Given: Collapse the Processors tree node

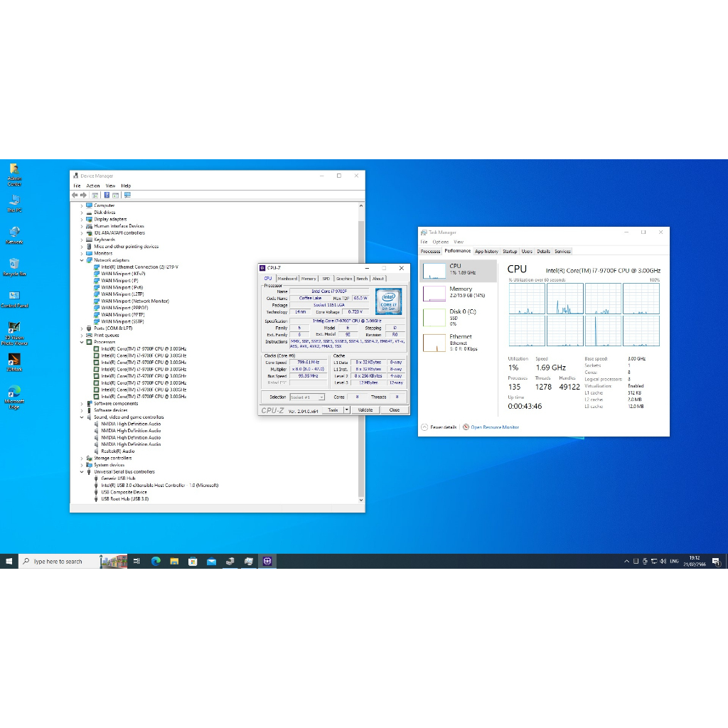Looking at the screenshot, I should [x=82, y=342].
